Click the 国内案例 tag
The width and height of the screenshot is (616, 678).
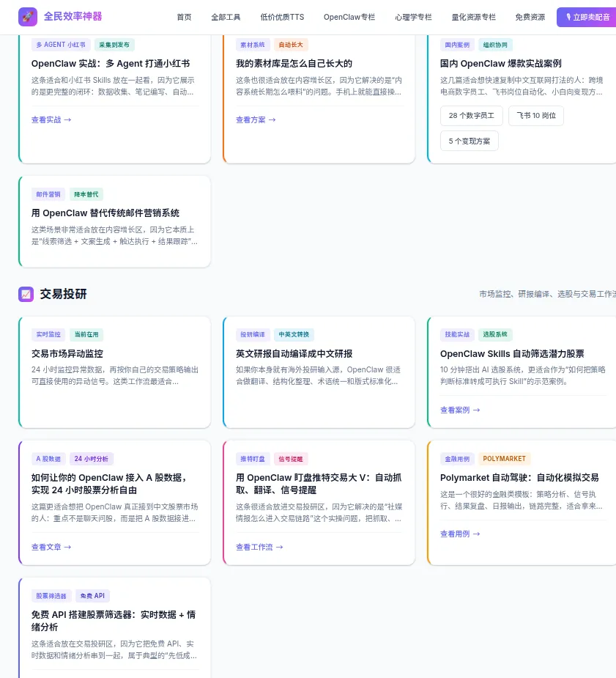tap(457, 45)
